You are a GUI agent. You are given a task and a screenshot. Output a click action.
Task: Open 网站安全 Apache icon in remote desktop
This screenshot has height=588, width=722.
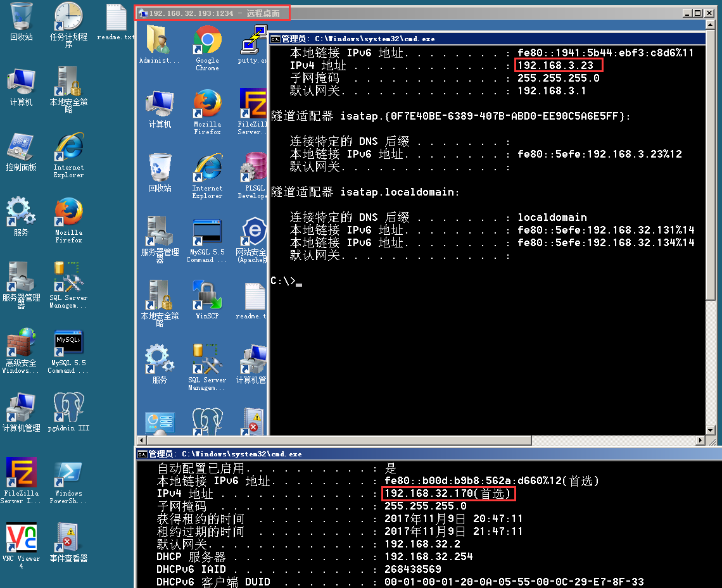point(252,241)
